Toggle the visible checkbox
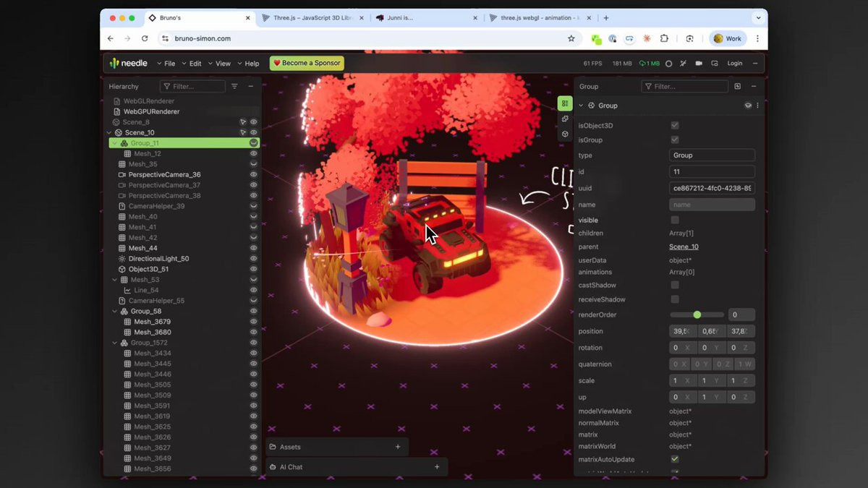 click(675, 220)
